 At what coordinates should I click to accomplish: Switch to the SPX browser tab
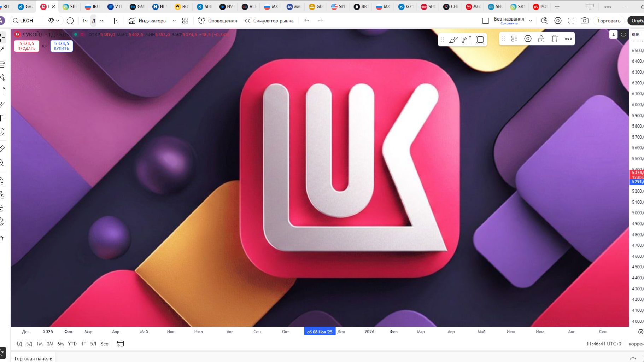(x=428, y=6)
